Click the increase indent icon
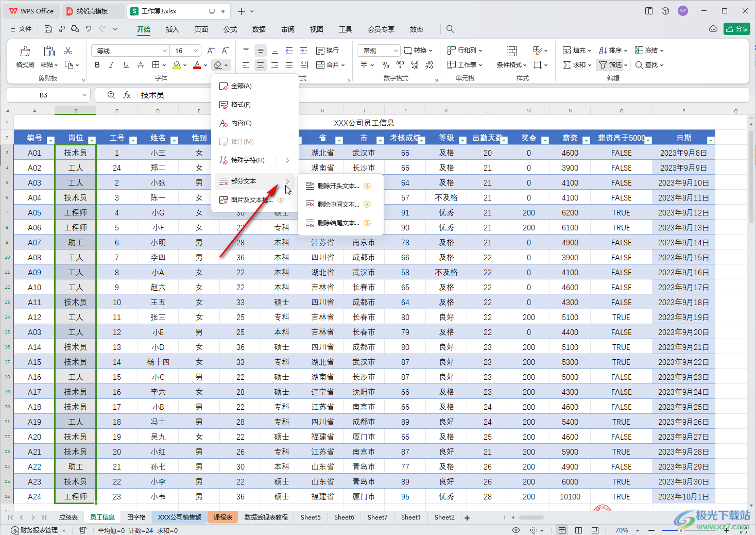Image resolution: width=756 pixels, height=535 pixels. [303, 51]
